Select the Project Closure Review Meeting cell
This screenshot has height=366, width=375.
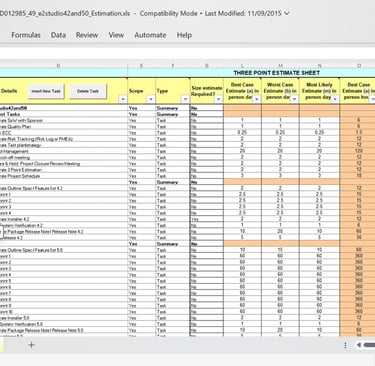[x=64, y=164]
